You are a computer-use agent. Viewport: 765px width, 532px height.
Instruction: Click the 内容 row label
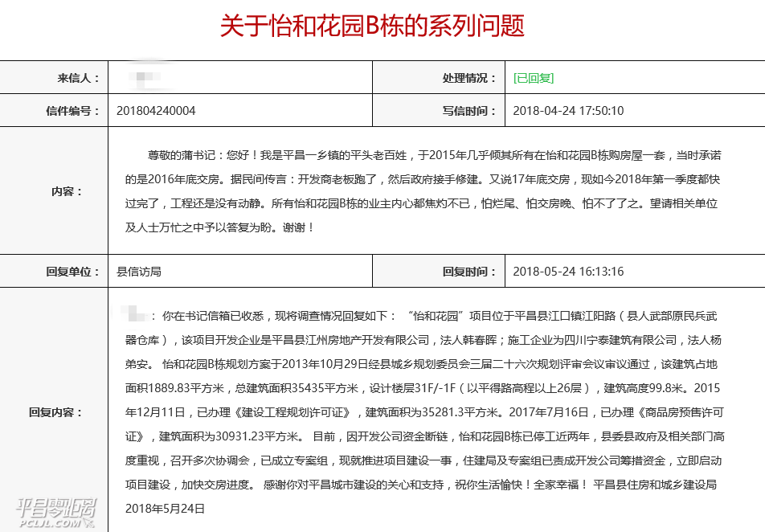point(67,191)
